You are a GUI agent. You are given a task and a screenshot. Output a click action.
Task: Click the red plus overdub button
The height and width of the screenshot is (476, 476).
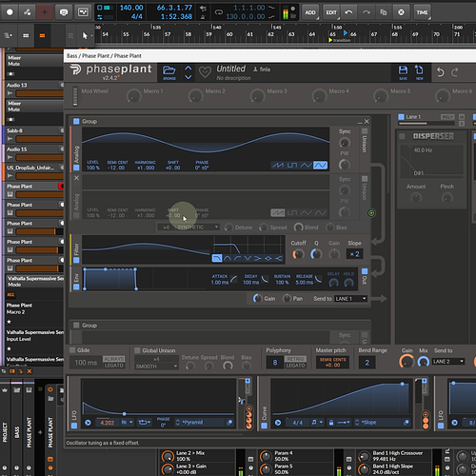[45, 12]
